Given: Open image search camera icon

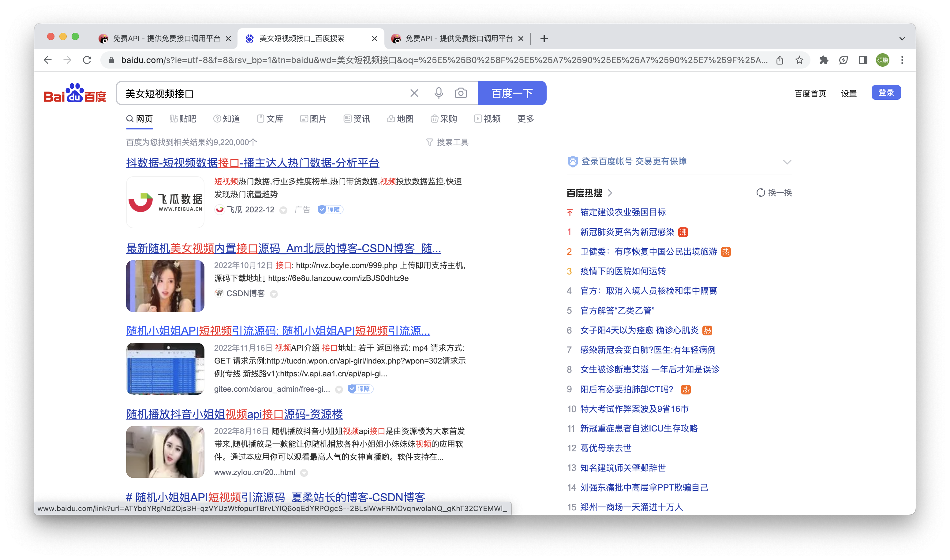Looking at the screenshot, I should 461,93.
